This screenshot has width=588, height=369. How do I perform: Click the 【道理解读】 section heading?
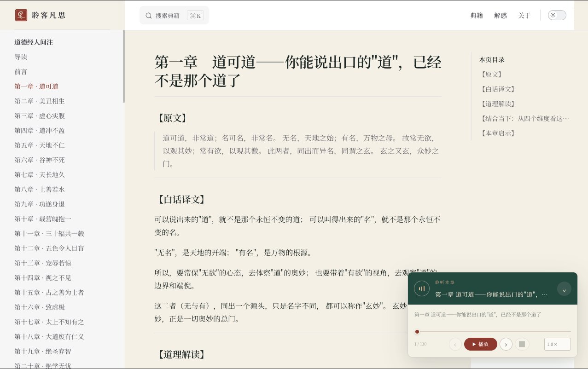[181, 355]
